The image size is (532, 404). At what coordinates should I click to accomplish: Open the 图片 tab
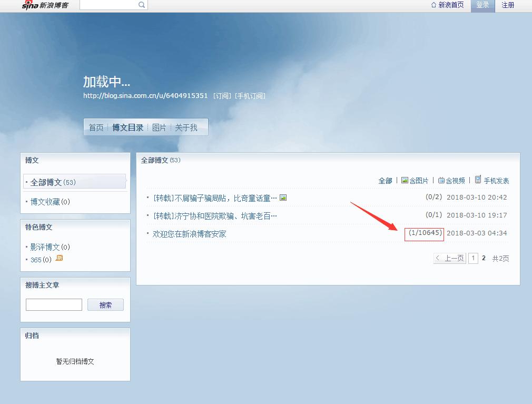(x=159, y=127)
